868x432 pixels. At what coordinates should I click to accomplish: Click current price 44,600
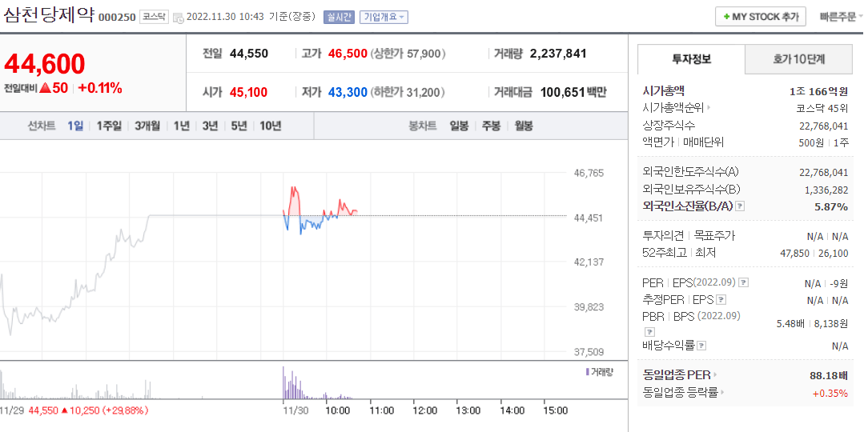point(45,64)
